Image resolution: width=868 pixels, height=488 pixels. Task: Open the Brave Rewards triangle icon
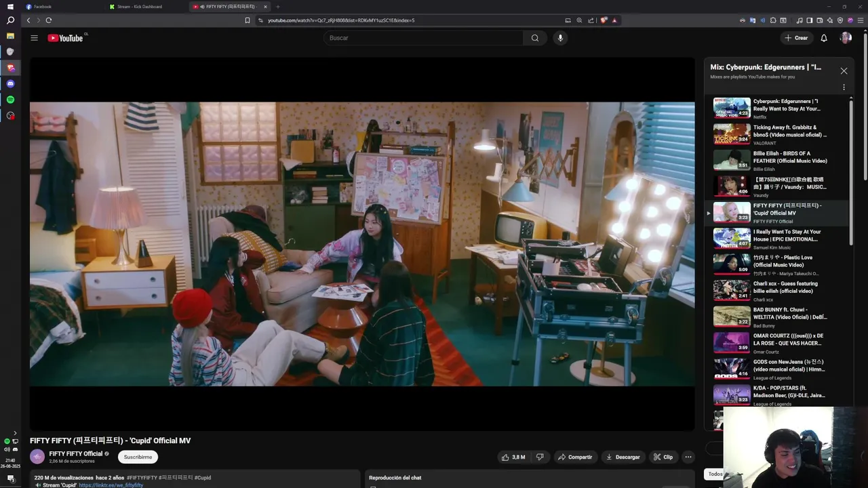tap(614, 20)
